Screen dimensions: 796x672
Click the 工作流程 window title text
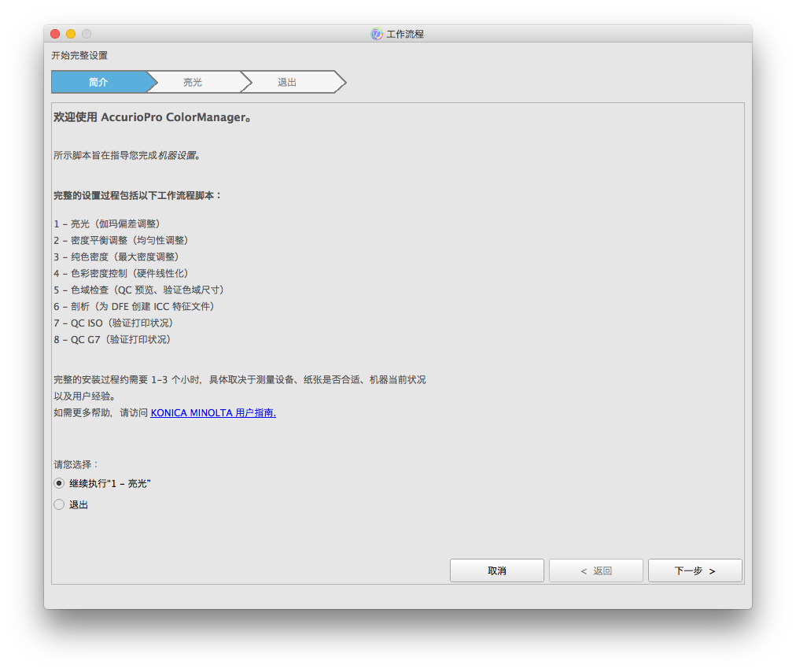coord(405,34)
